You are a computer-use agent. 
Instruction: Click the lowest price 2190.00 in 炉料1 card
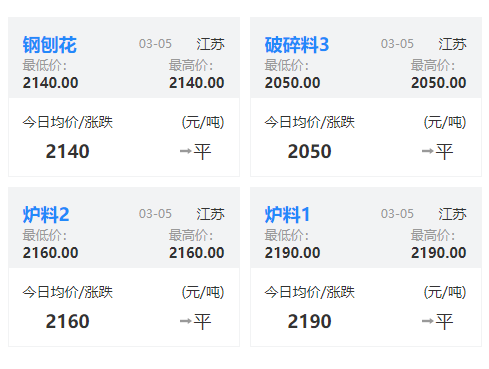tap(292, 253)
